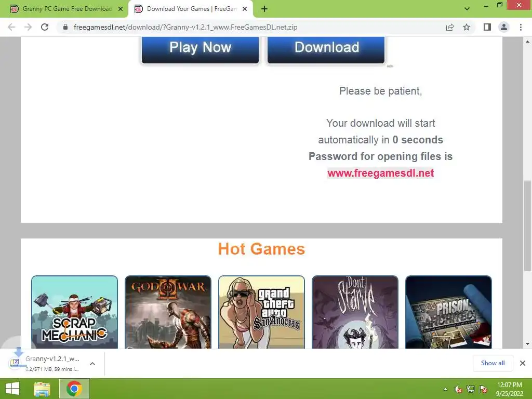The width and height of the screenshot is (532, 399).
Task: Click the browser forward arrow
Action: click(x=28, y=27)
